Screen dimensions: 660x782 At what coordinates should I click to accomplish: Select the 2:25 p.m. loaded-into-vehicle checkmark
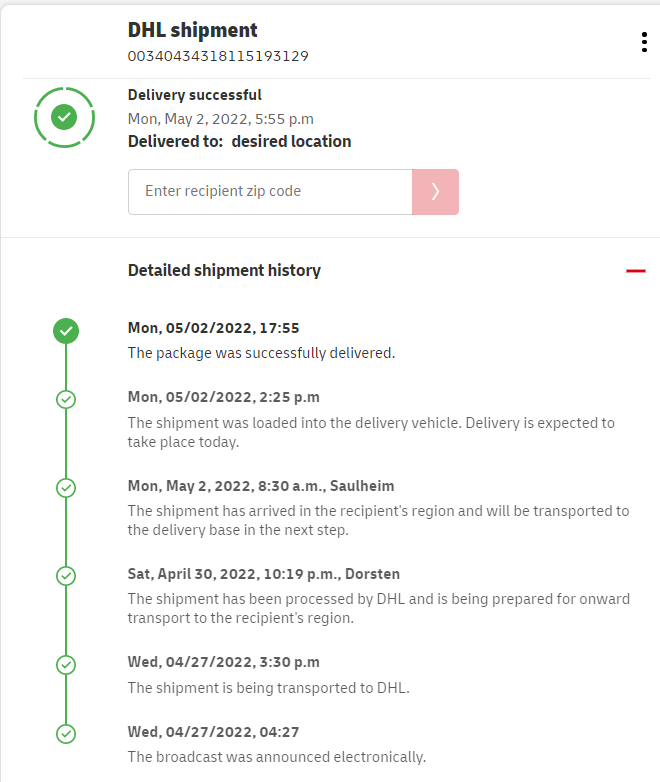[66, 399]
